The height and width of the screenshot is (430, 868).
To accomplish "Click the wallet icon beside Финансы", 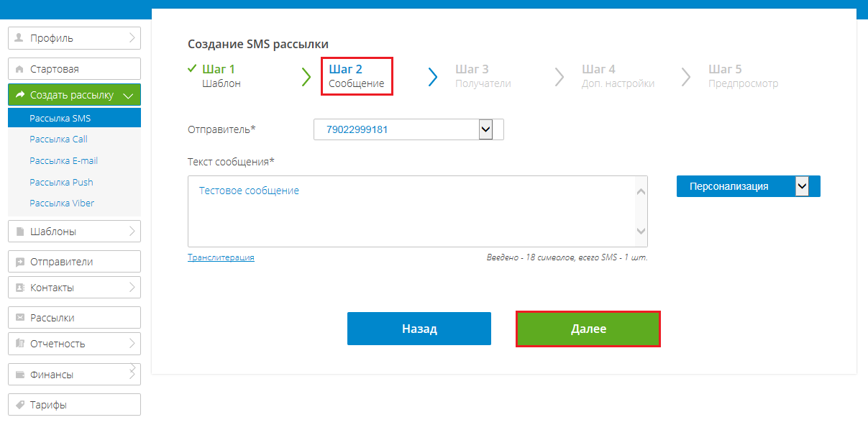I will pyautogui.click(x=19, y=375).
